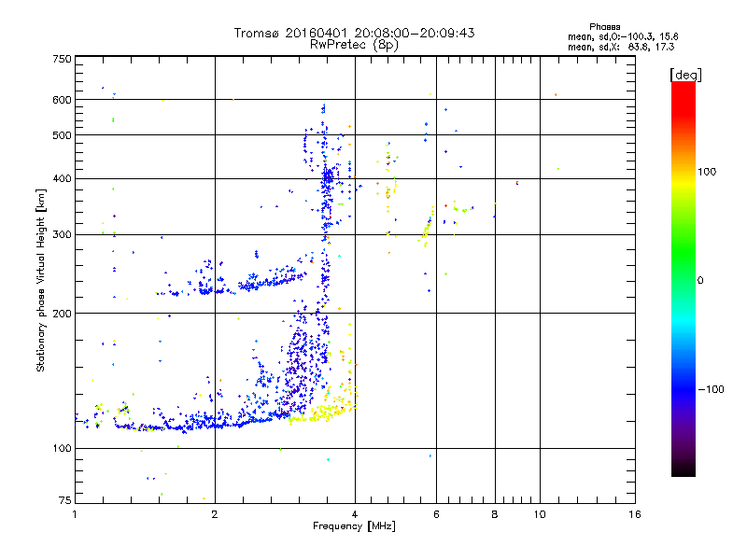Click the colorbar tick label '-100'
747x560 pixels.
pyautogui.click(x=711, y=389)
